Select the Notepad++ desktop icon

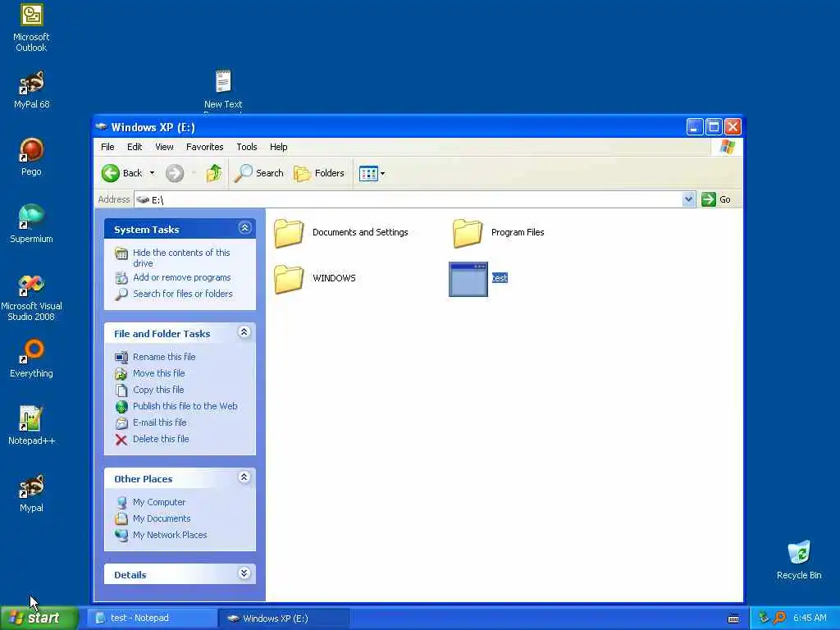pos(30,419)
